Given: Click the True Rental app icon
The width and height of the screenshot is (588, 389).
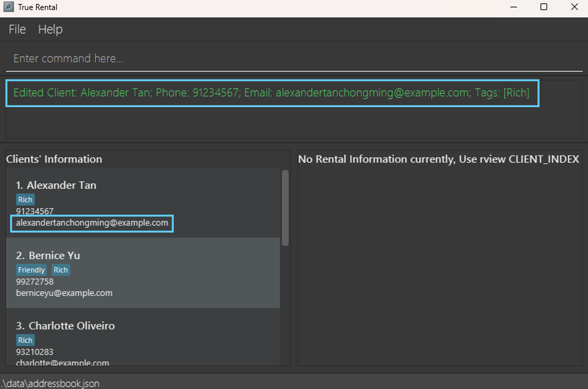Looking at the screenshot, I should click(8, 7).
